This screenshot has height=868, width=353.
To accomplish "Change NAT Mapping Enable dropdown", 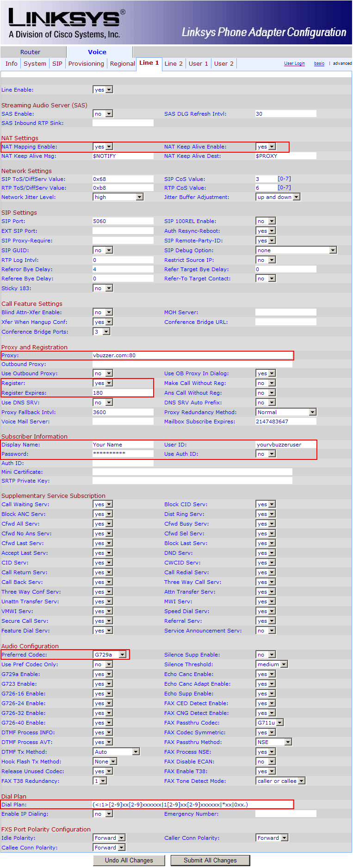I will (103, 147).
